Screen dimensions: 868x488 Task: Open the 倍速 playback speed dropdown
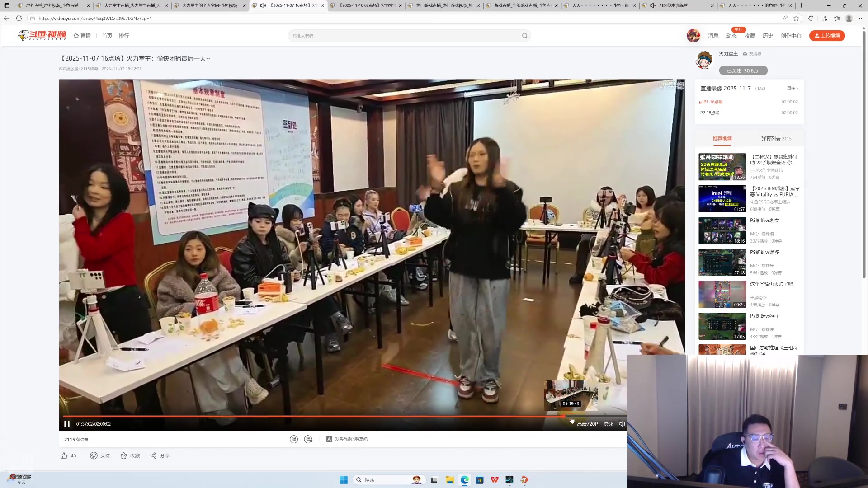(608, 424)
